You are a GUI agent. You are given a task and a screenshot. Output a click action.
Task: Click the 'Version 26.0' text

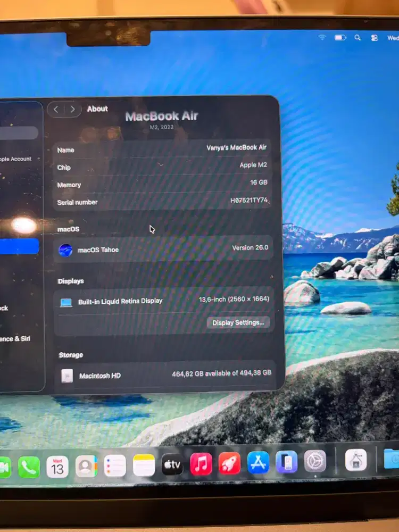click(250, 248)
